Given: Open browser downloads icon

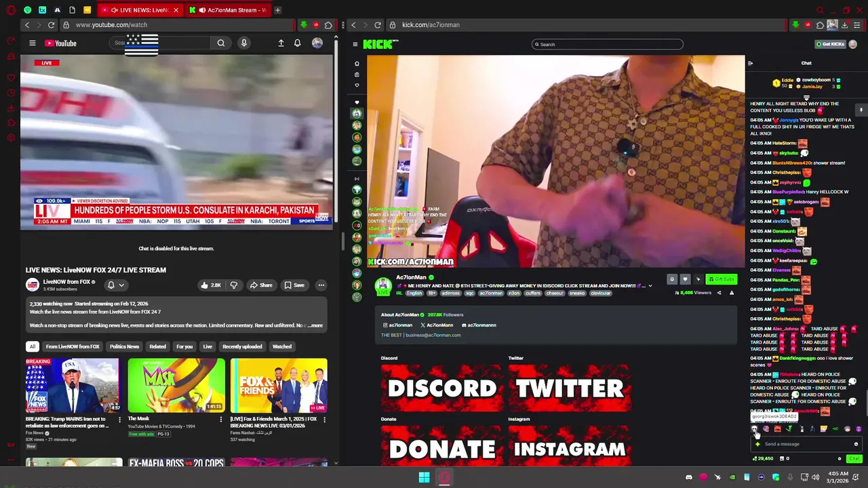Looking at the screenshot, I should coord(844,25).
